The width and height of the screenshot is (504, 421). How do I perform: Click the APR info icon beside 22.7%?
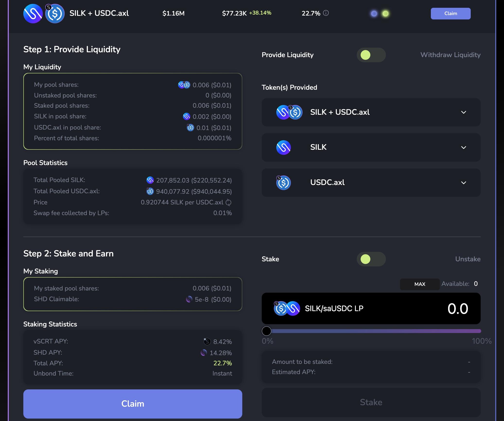(326, 13)
